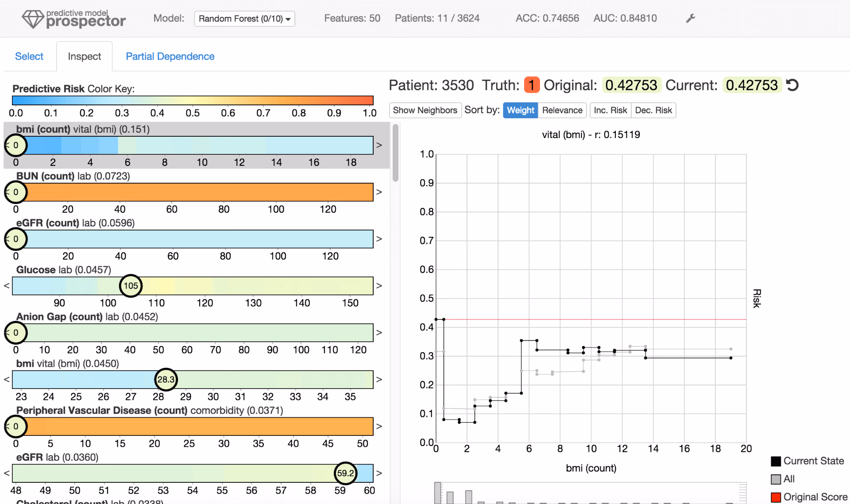This screenshot has width=850, height=504.
Task: Select the bmi vital (bmi) (0.0450) label
Action: coord(67,364)
